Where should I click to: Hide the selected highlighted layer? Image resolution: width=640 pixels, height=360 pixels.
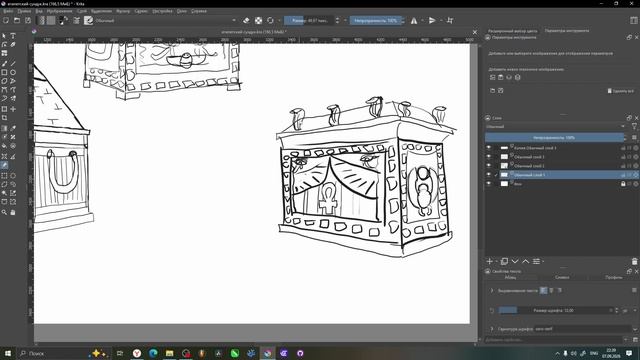[x=489, y=175]
